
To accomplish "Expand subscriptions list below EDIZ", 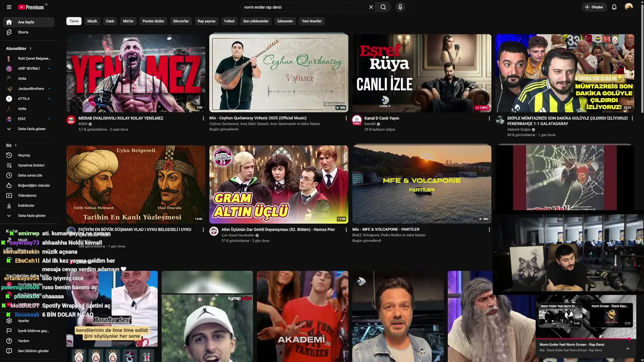I will coord(28,129).
